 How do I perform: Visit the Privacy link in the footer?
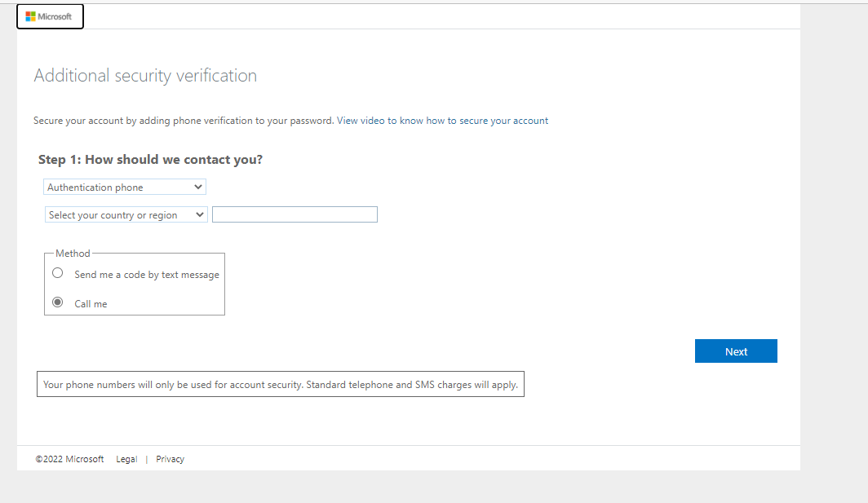tap(170, 459)
